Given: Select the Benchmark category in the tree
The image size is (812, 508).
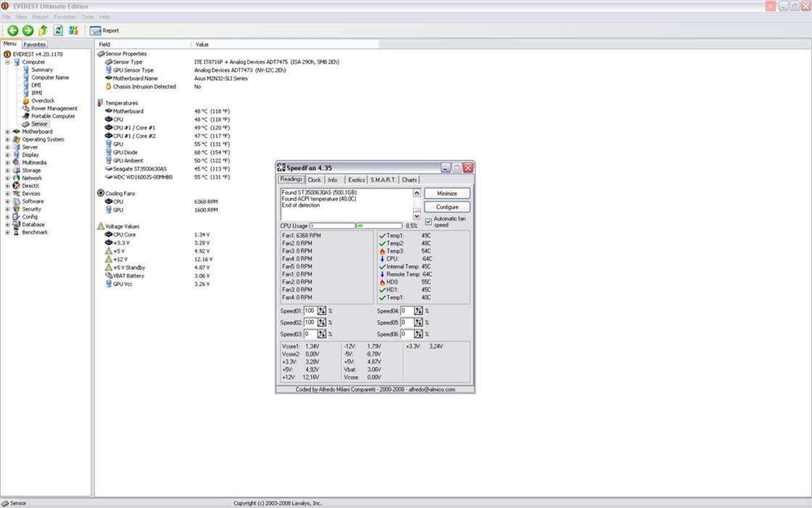Looking at the screenshot, I should [x=35, y=232].
